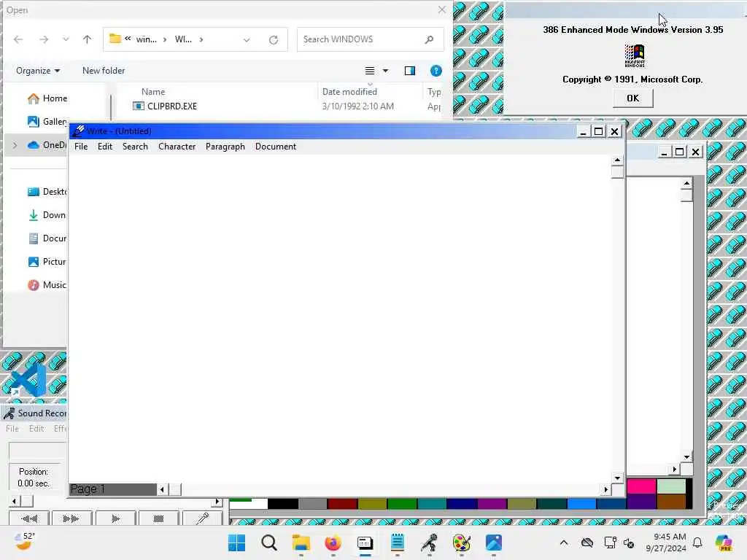
Task: Select Downloads in the navigation pane
Action: [47, 215]
